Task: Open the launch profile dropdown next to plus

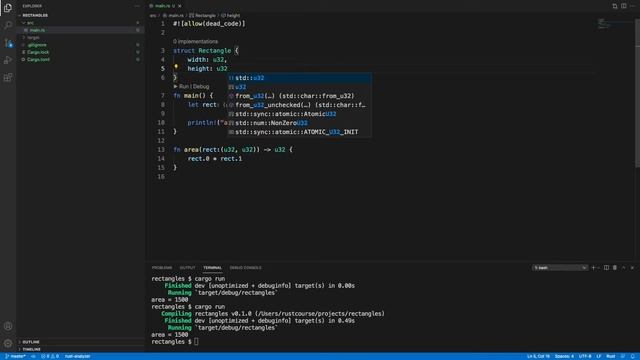Action: 598,268
